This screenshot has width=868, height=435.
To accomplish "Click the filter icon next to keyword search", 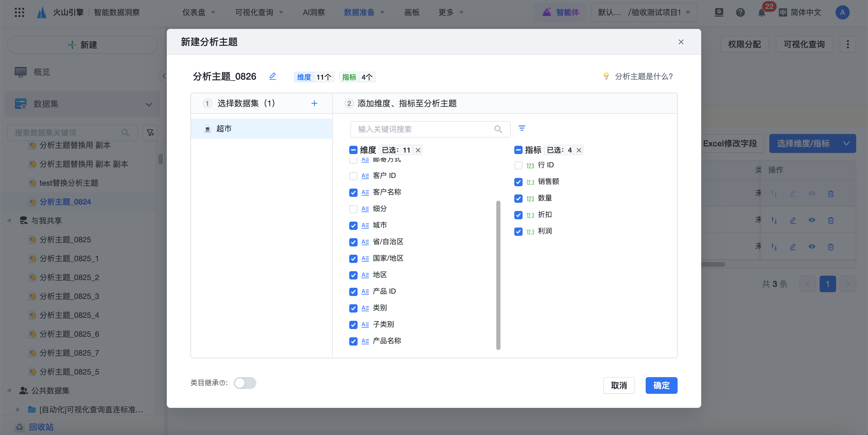I will (522, 128).
